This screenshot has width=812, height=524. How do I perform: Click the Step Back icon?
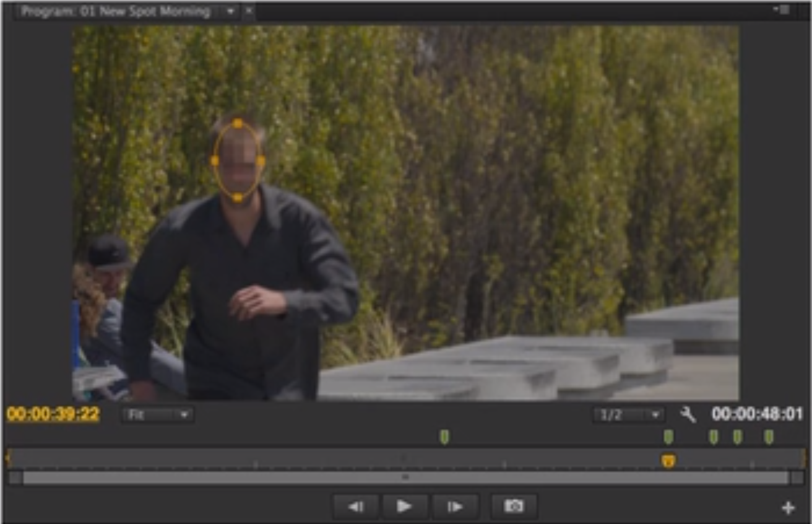click(355, 506)
